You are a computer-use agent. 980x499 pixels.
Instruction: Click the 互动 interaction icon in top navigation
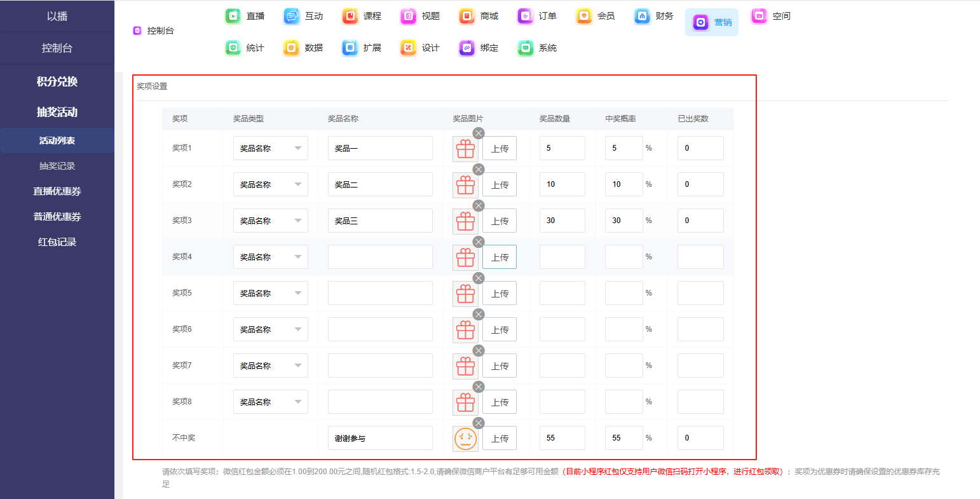coord(292,16)
